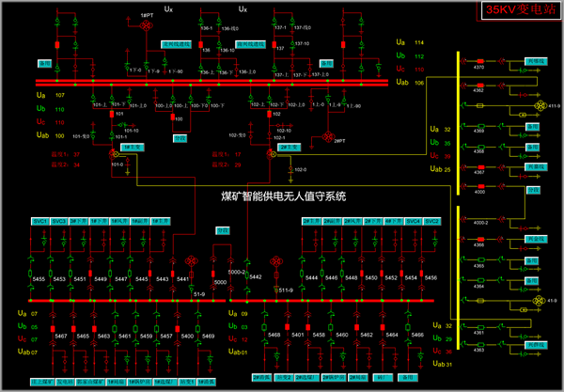
Task: Select feeder breaker 5443
Action: click(x=149, y=274)
